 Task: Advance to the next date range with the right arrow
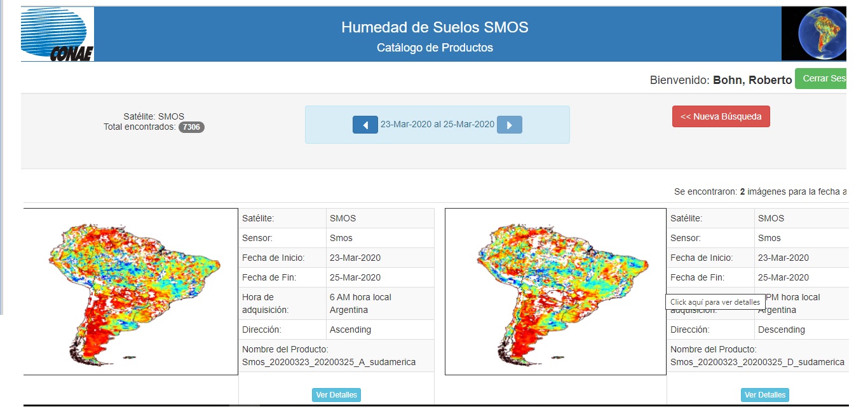[x=510, y=125]
